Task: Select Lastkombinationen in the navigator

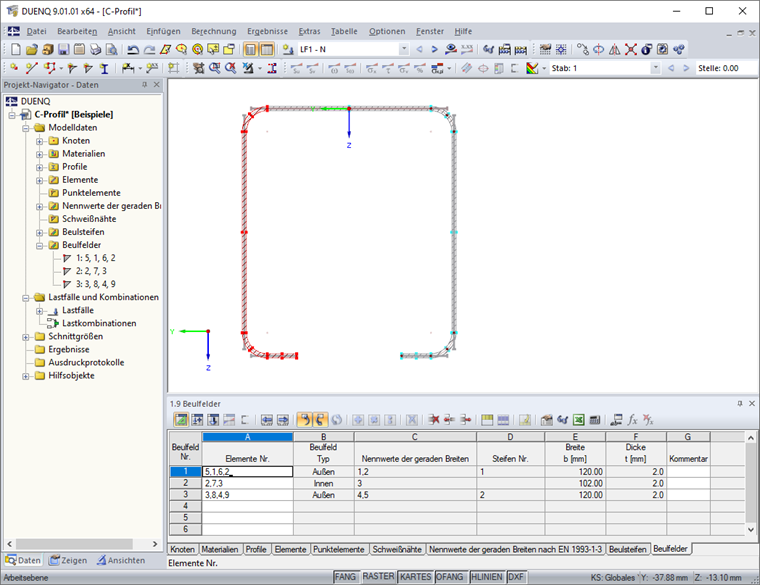Action: point(99,323)
